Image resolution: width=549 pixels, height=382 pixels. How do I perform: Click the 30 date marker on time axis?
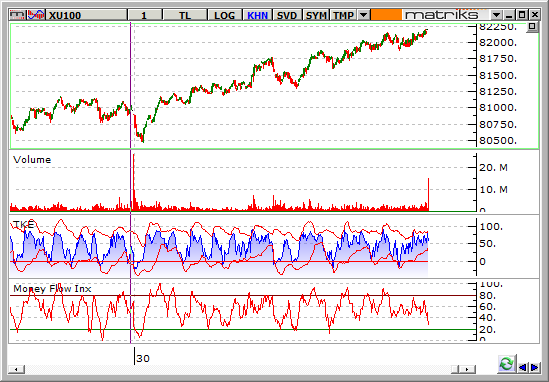pyautogui.click(x=143, y=359)
